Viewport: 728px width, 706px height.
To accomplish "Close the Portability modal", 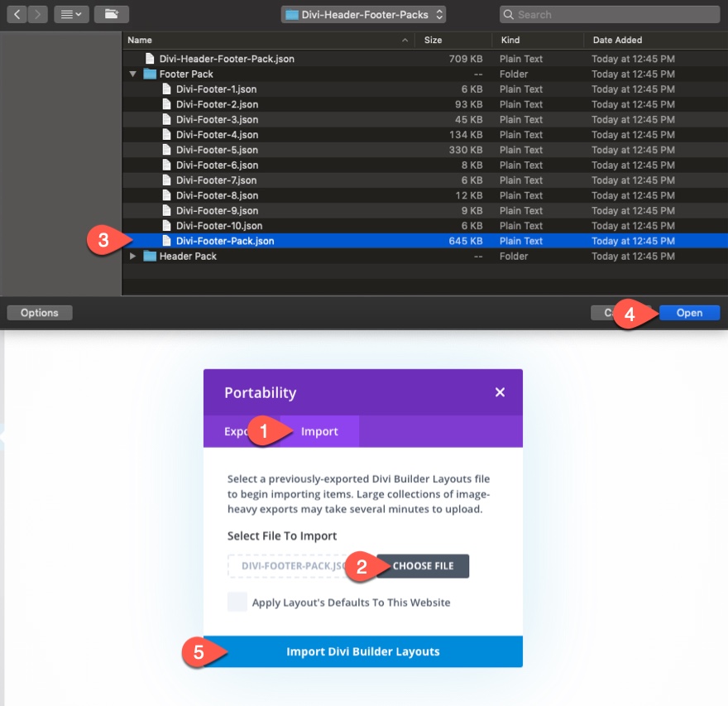I will pos(500,392).
